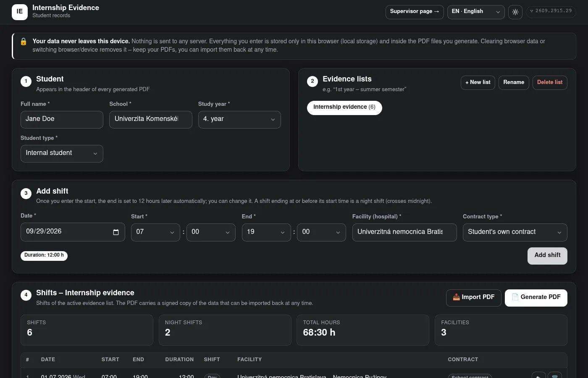The width and height of the screenshot is (588, 378).
Task: Click the Add shift button
Action: tap(547, 256)
